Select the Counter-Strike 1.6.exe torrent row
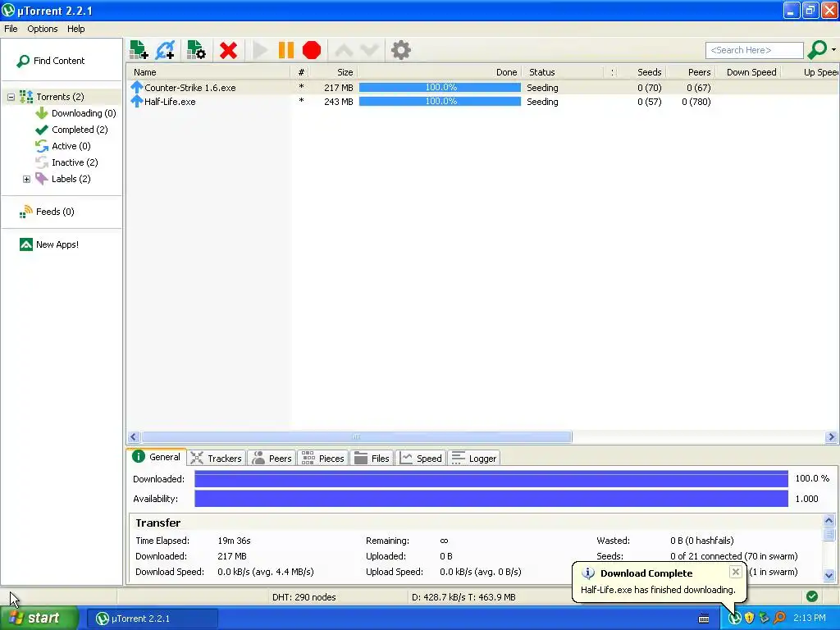This screenshot has width=840, height=630. click(x=482, y=87)
